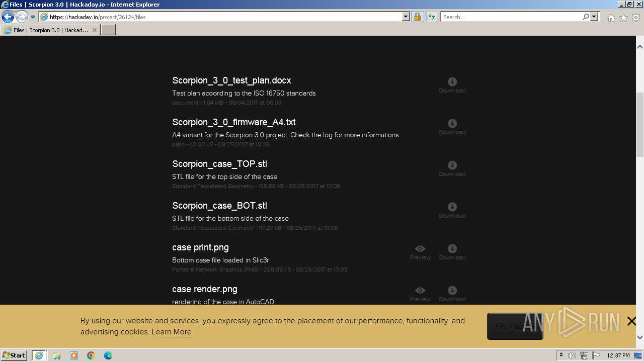This screenshot has height=362, width=644.
Task: Click case print.png title
Action: [200, 247]
